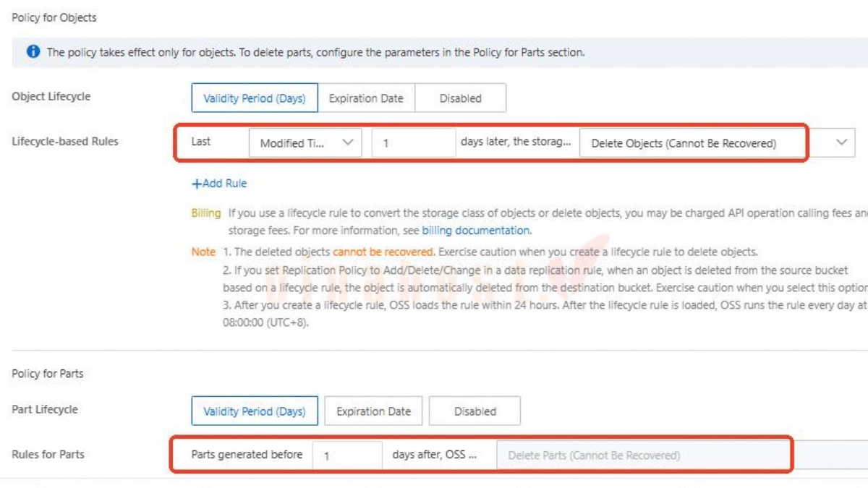Click the 'Policy for Objects' heading

pos(54,17)
